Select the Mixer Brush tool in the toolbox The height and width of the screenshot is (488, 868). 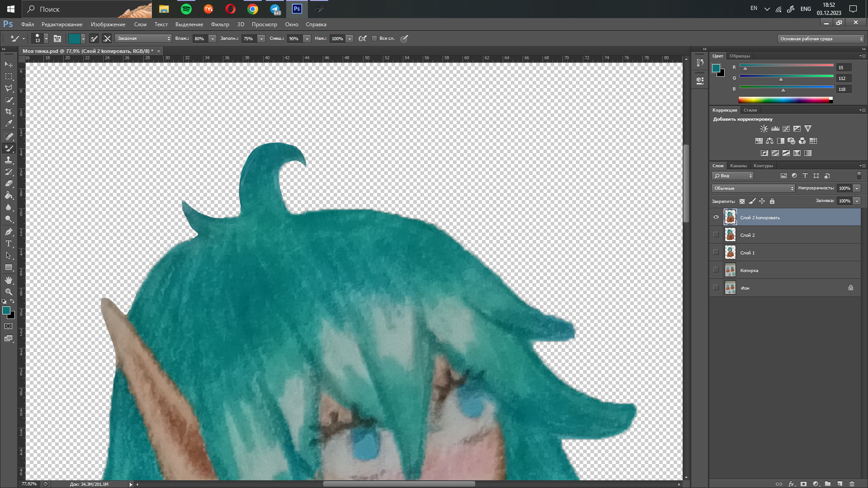tap(9, 148)
